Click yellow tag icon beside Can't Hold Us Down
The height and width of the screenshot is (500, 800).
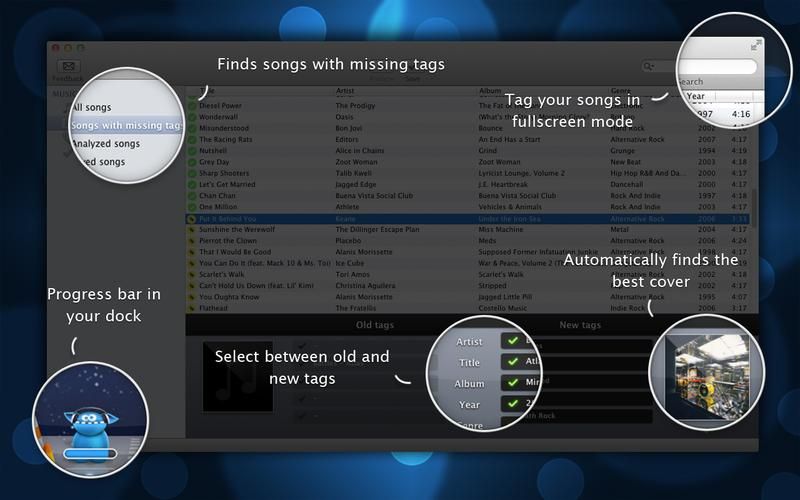[x=192, y=286]
